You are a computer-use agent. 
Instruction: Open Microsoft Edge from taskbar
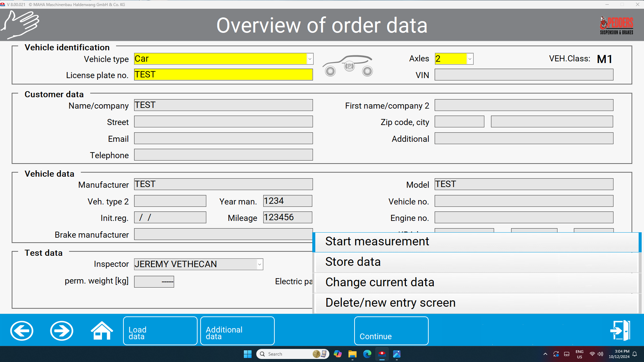367,354
